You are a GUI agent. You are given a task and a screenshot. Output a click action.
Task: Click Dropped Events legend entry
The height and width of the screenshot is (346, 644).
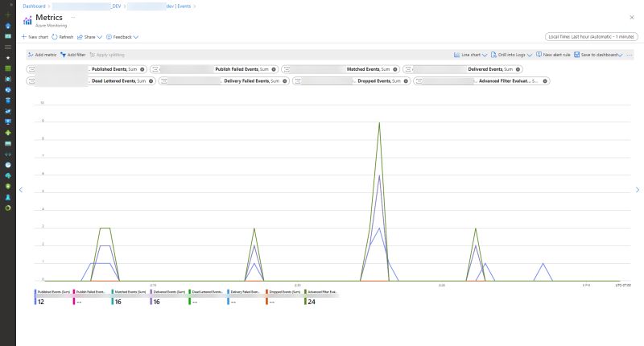tap(284, 297)
